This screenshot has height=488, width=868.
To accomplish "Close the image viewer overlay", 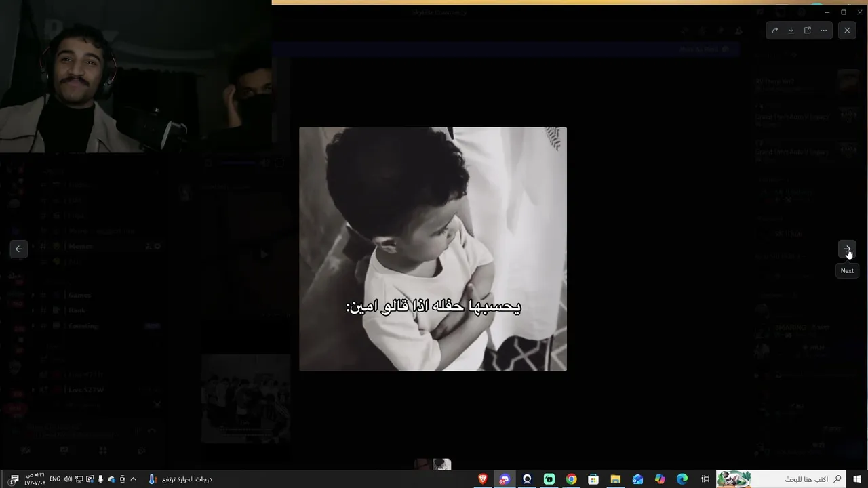I will 847,30.
